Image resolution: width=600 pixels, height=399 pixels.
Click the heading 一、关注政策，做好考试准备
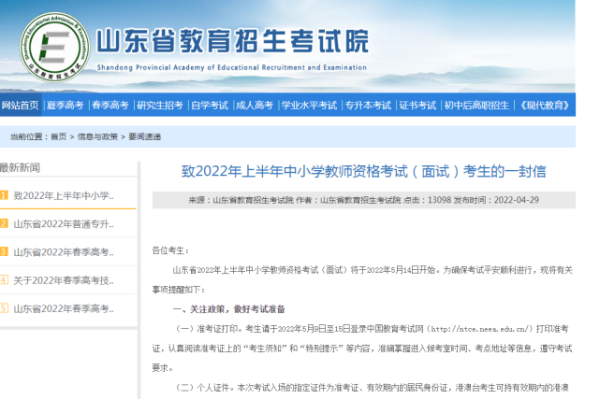[229, 309]
